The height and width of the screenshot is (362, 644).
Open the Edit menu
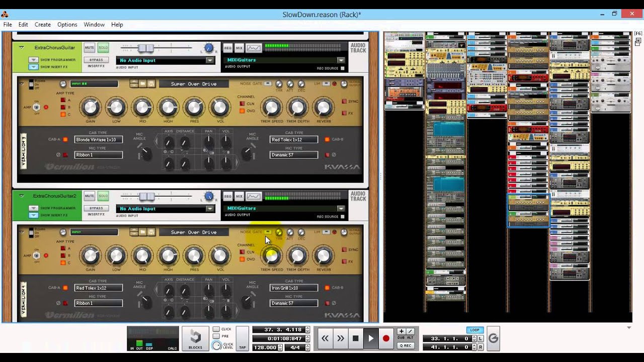[23, 24]
